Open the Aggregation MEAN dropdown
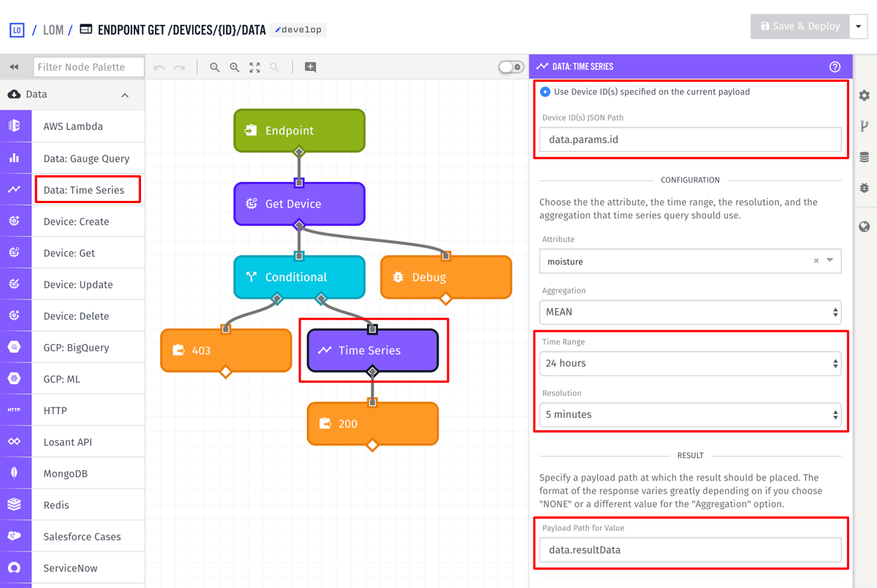Image resolution: width=877 pixels, height=588 pixels. tap(690, 312)
